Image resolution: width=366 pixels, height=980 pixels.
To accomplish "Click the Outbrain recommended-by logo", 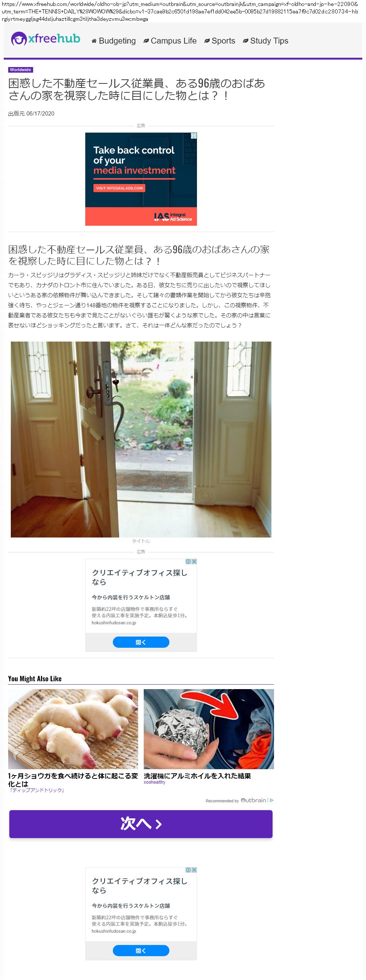I will point(254,800).
